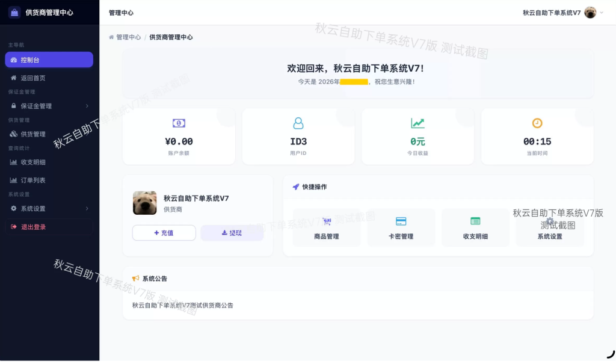The width and height of the screenshot is (616, 364).
Task: Click the 提现 withdraw button
Action: (x=232, y=233)
